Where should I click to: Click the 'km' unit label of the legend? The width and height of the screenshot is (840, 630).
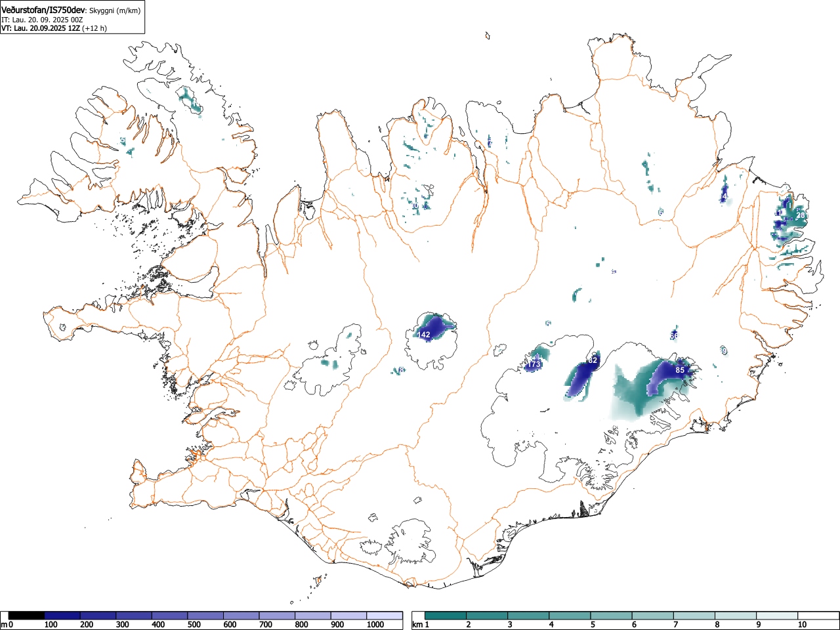click(417, 625)
